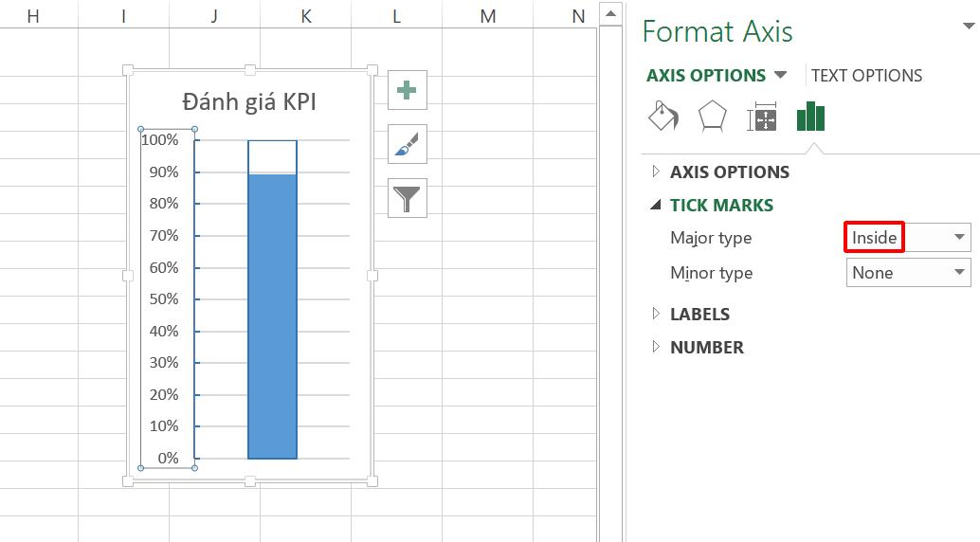Open the Minor type dropdown
This screenshot has width=980, height=542.
click(908, 273)
